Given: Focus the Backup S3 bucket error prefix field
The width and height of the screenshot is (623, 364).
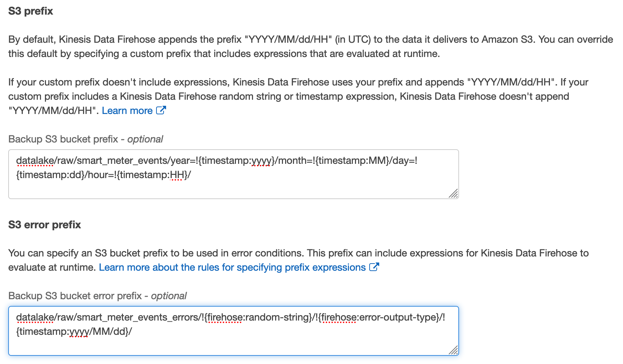Looking at the screenshot, I should click(233, 331).
